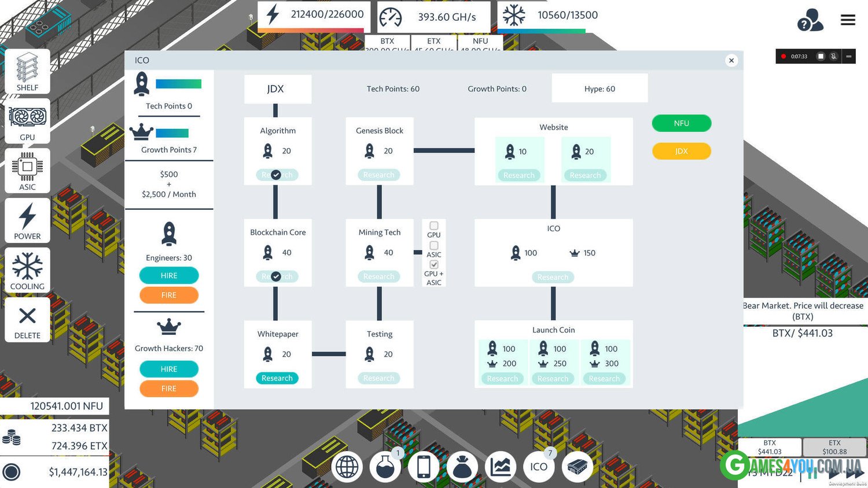Screen dimensions: 868x488
Task: Enable the GPU mining tech checkbox
Action: [x=434, y=226]
